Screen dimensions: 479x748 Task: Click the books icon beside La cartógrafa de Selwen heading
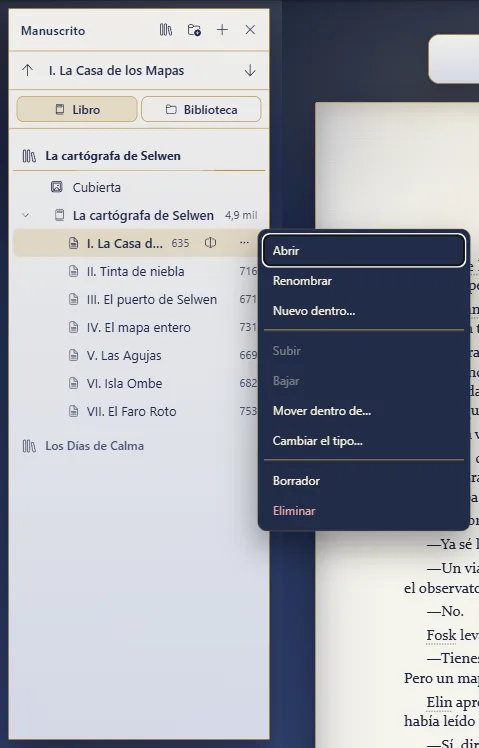(x=29, y=156)
